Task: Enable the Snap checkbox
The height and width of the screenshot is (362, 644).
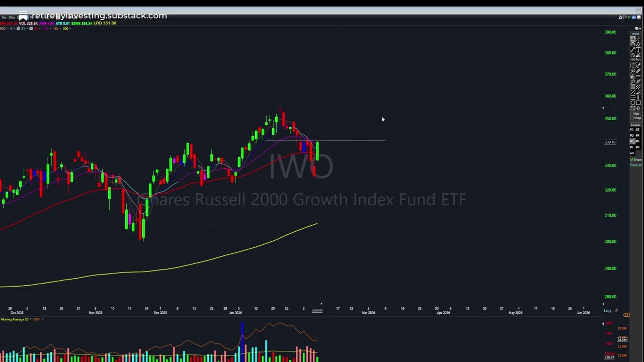Action: pos(632,118)
